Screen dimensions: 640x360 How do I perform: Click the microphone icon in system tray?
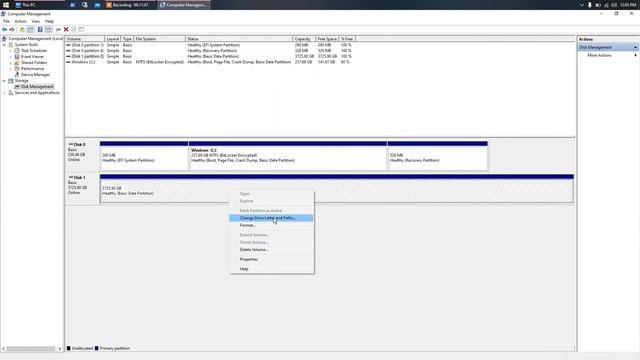[590, 5]
